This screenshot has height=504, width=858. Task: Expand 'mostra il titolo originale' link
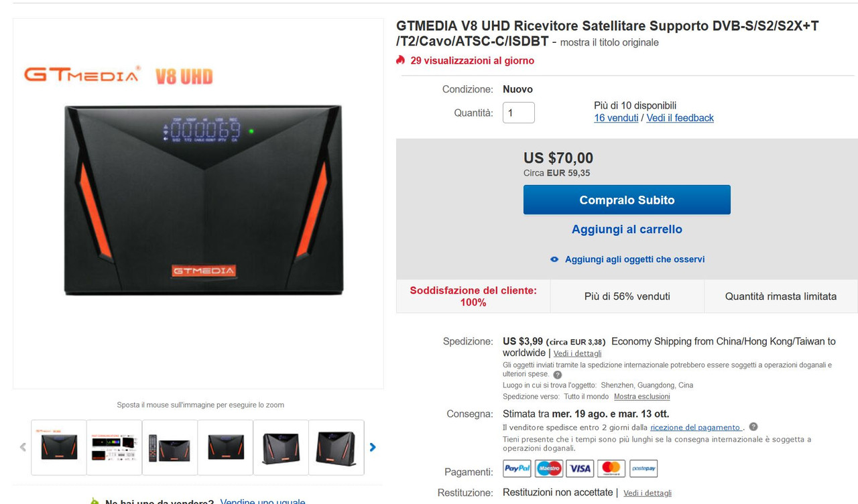coord(609,42)
